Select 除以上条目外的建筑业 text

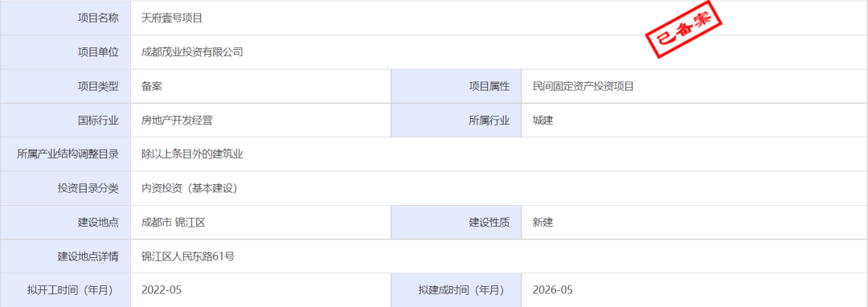(192, 154)
